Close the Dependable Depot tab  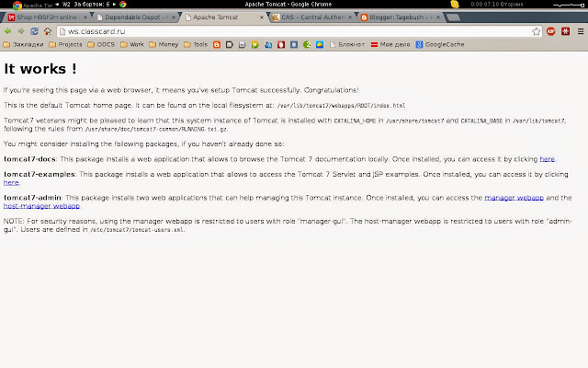[174, 17]
